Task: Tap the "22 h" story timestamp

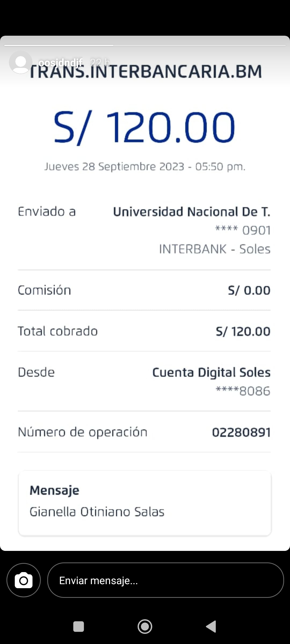Action: pyautogui.click(x=100, y=63)
